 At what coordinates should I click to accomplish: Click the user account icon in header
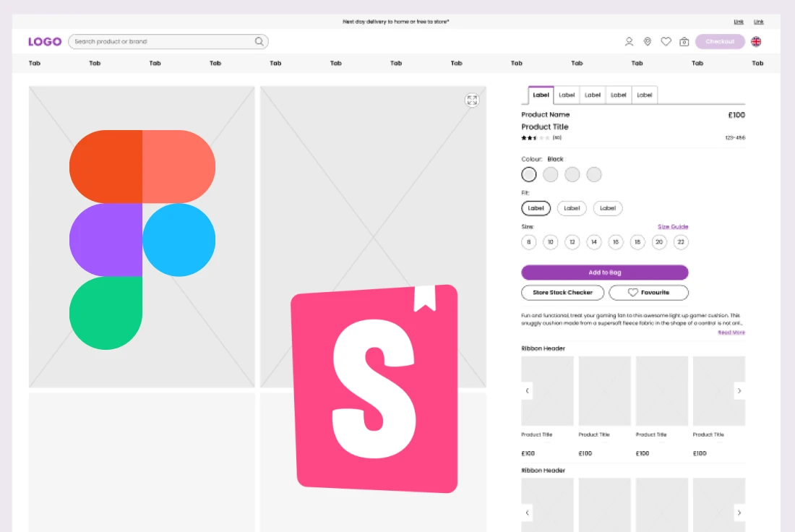(629, 42)
